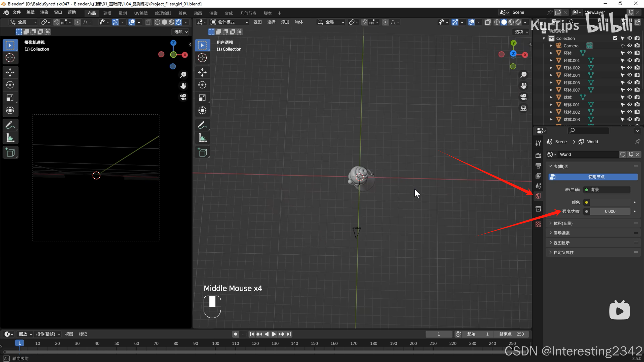Click the Annotate tool in right viewport
This screenshot has width=644, height=362.
click(202, 125)
